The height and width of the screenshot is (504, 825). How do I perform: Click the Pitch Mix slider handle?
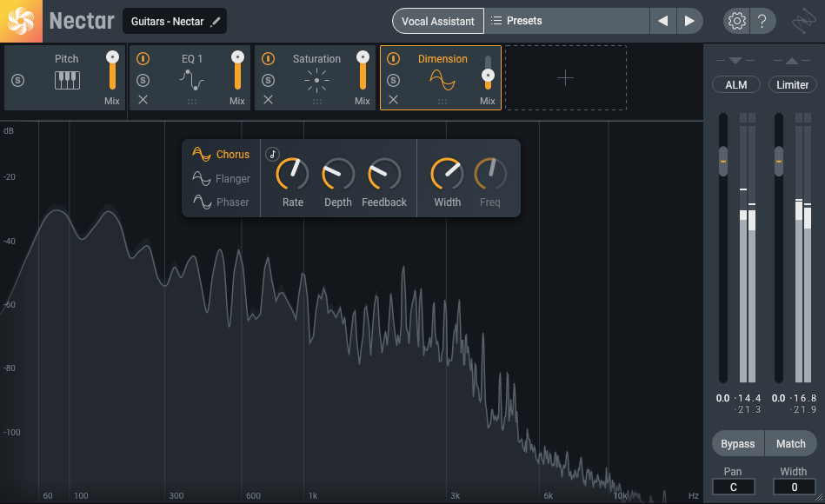click(x=112, y=56)
